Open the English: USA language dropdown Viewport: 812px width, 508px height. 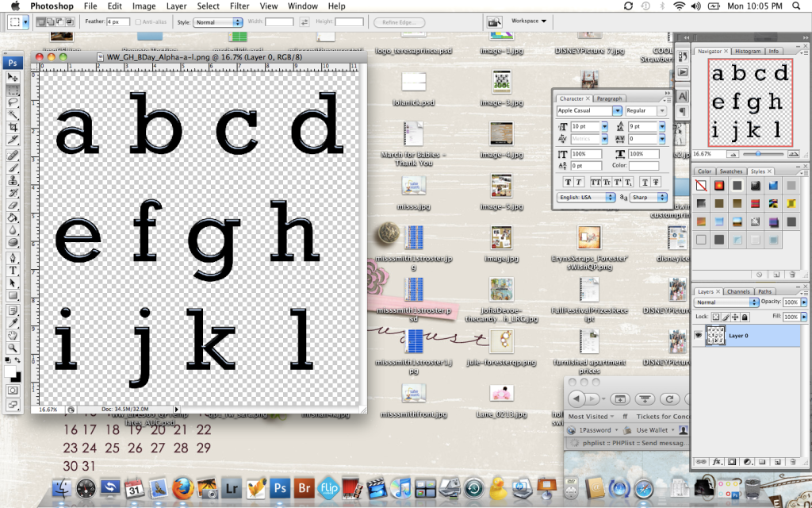click(586, 198)
